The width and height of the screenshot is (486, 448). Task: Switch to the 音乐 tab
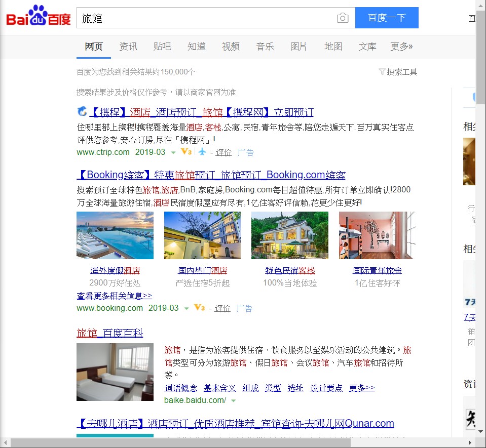(x=265, y=47)
